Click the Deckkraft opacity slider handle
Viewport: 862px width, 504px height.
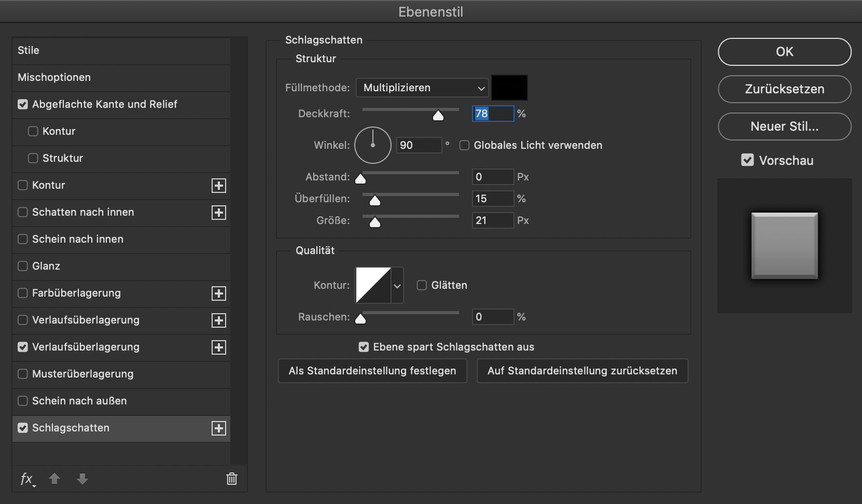[438, 115]
